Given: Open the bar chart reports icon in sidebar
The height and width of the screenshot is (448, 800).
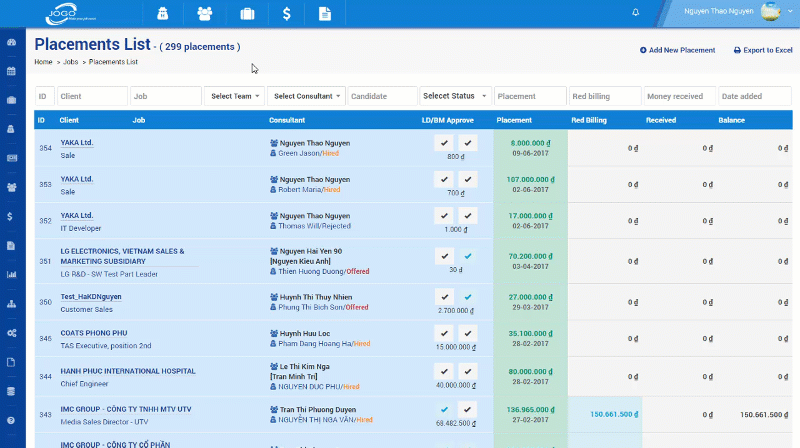Looking at the screenshot, I should (x=11, y=275).
